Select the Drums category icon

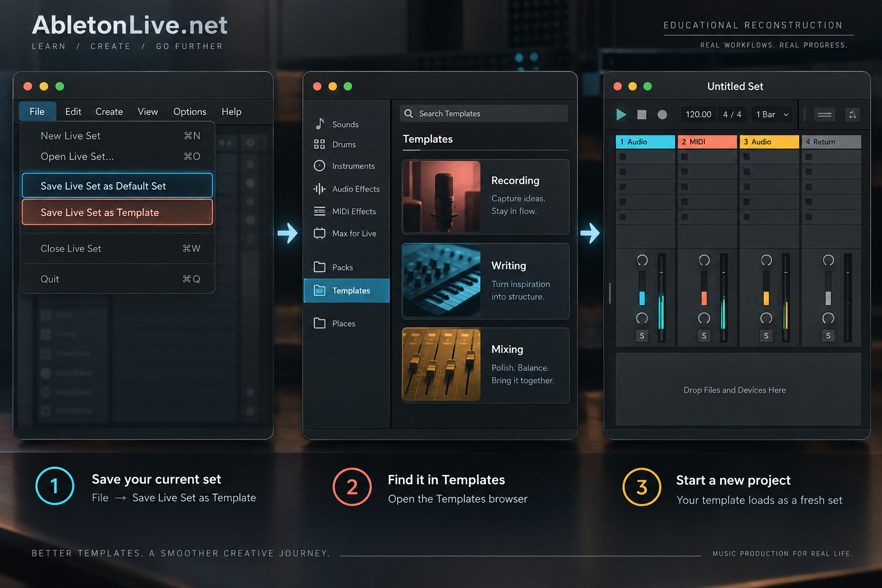[x=319, y=144]
